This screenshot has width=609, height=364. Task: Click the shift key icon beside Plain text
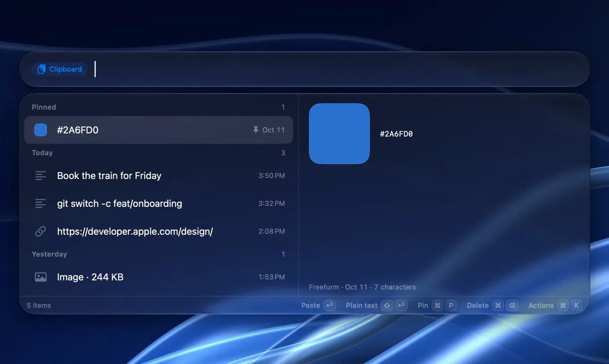pos(387,305)
